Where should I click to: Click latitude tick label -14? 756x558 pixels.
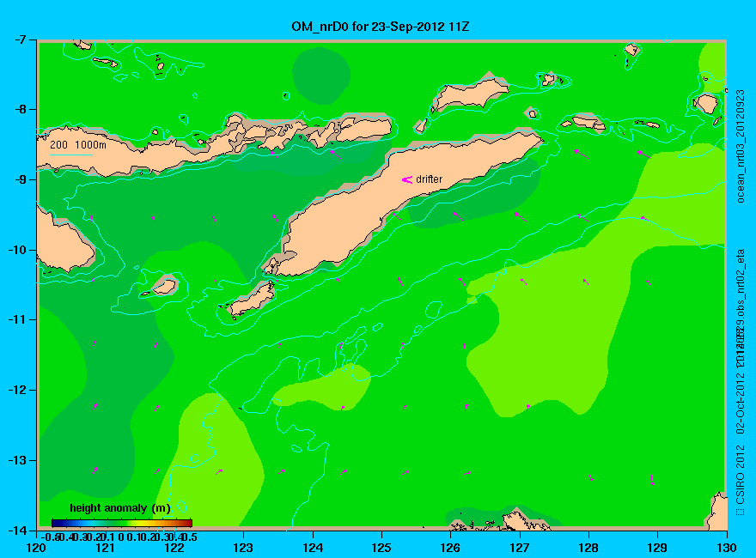click(x=15, y=531)
